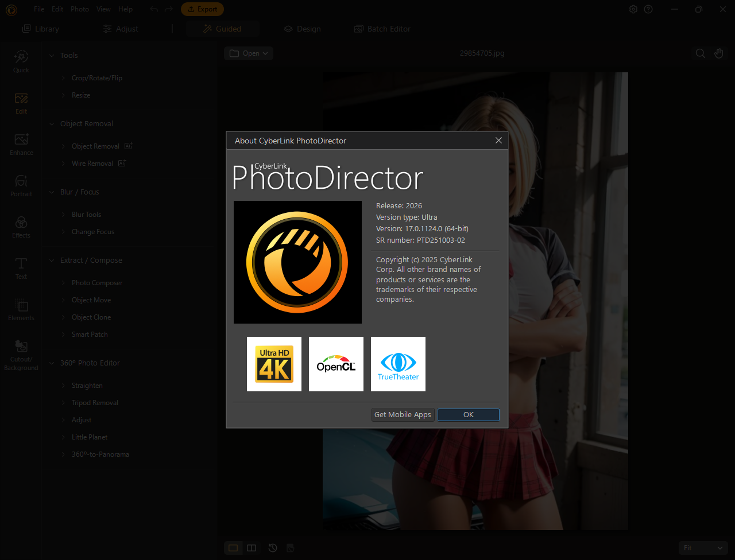The height and width of the screenshot is (560, 735).
Task: Open the Effects sidebar icon
Action: pyautogui.click(x=21, y=227)
